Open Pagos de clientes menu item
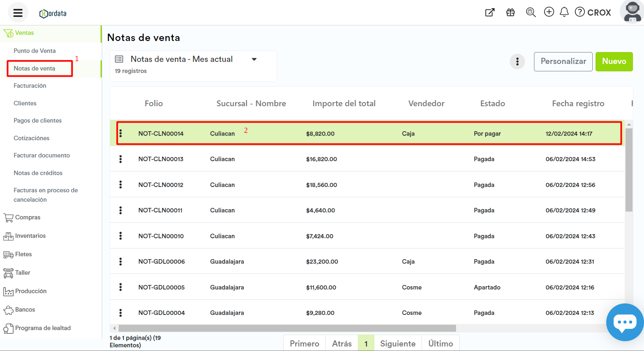The height and width of the screenshot is (351, 644). pos(37,121)
